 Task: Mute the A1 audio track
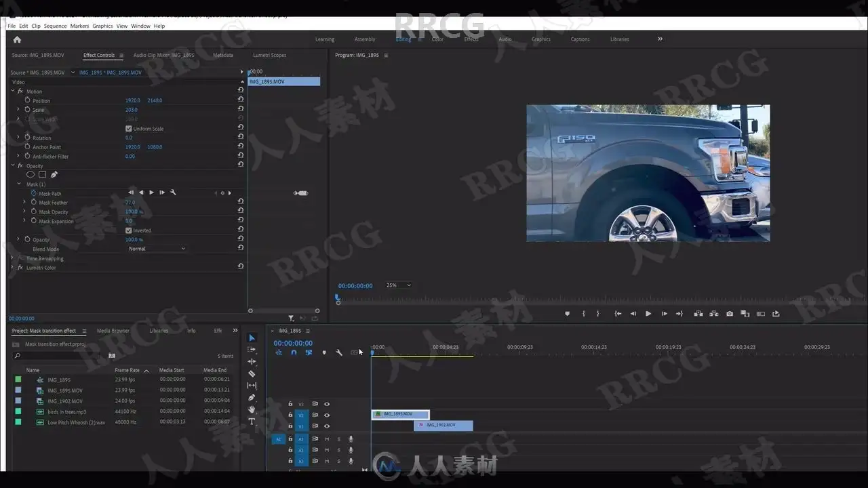(327, 439)
